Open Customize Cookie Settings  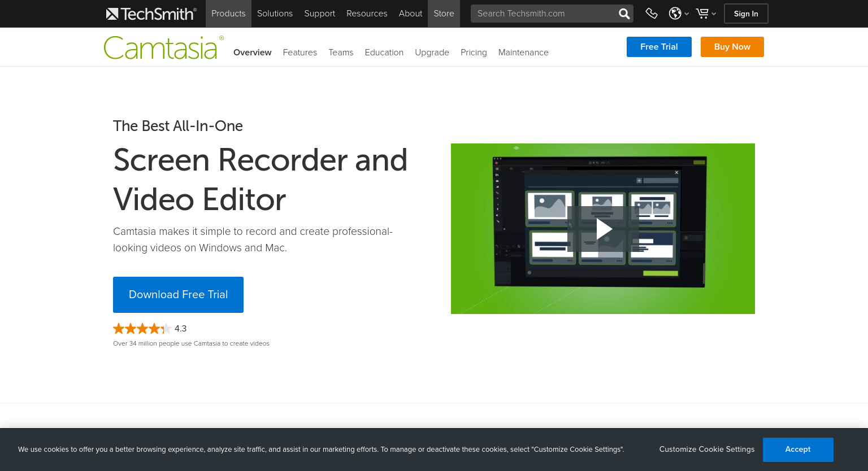[x=706, y=450]
